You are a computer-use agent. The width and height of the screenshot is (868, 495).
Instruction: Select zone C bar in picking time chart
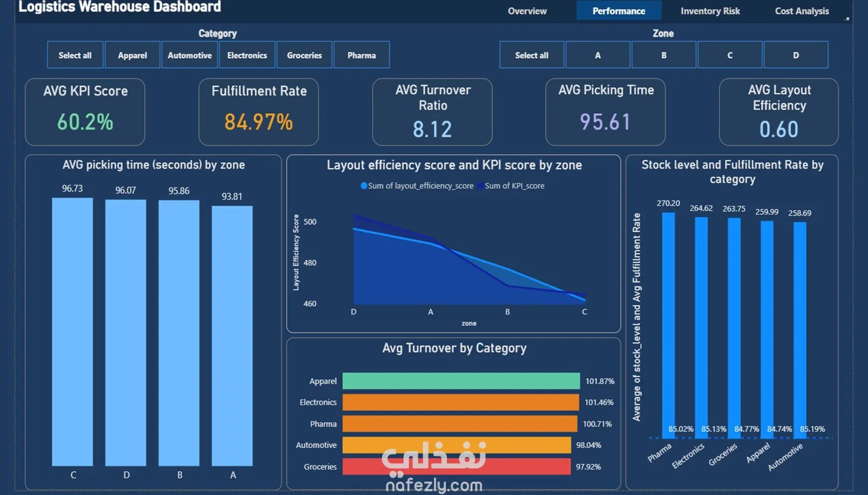pyautogui.click(x=73, y=332)
